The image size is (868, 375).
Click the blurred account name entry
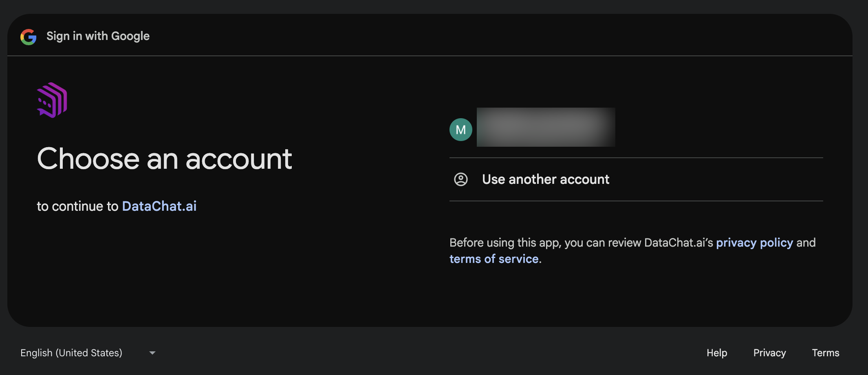click(x=546, y=127)
